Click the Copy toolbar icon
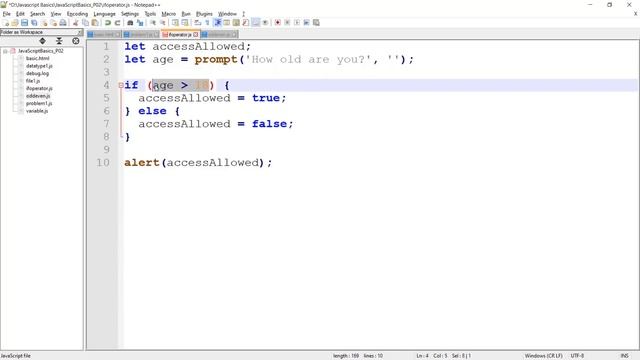 [85, 22]
